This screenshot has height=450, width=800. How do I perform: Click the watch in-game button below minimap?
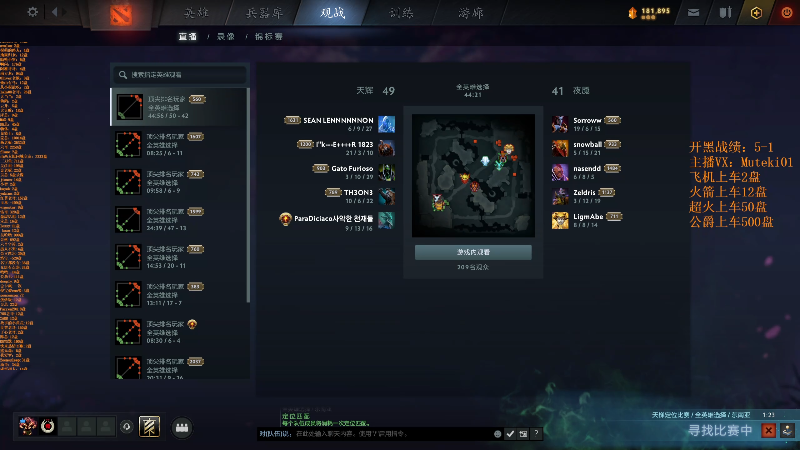point(473,252)
